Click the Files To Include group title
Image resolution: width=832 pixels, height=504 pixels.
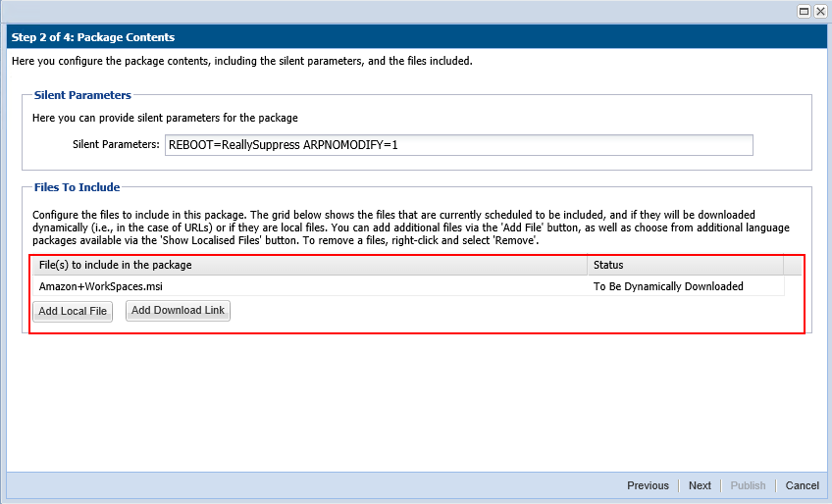77,187
